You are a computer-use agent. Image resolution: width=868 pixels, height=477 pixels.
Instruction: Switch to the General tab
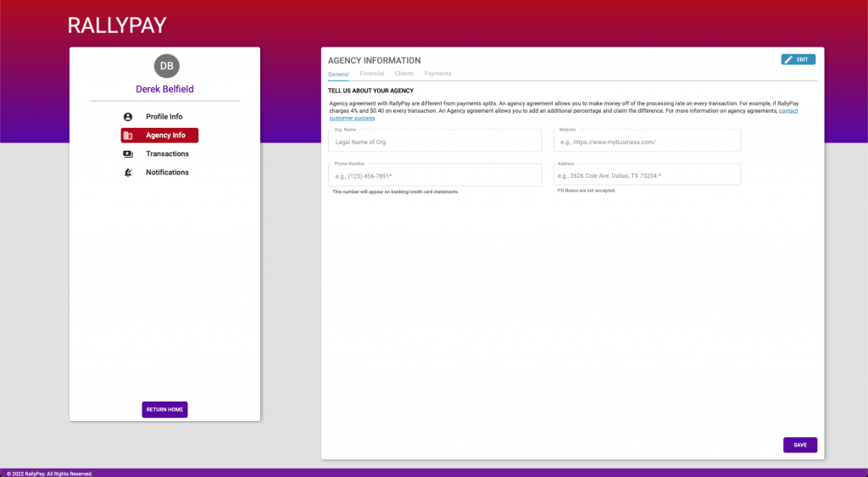click(x=338, y=75)
